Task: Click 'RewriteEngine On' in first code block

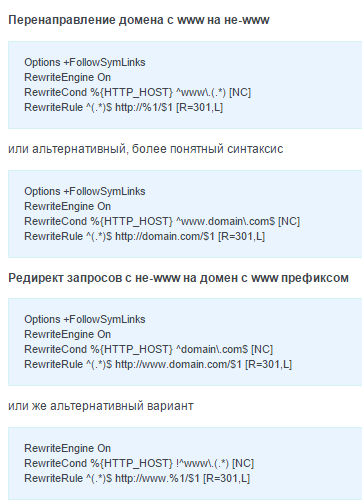Action: tap(67, 77)
